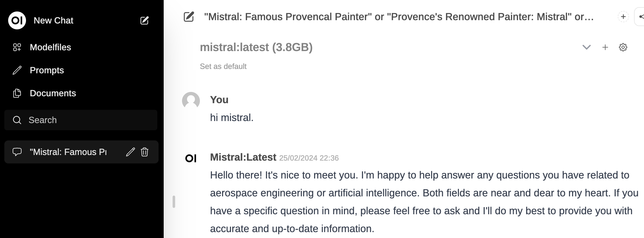Click Set as default link

[x=223, y=66]
